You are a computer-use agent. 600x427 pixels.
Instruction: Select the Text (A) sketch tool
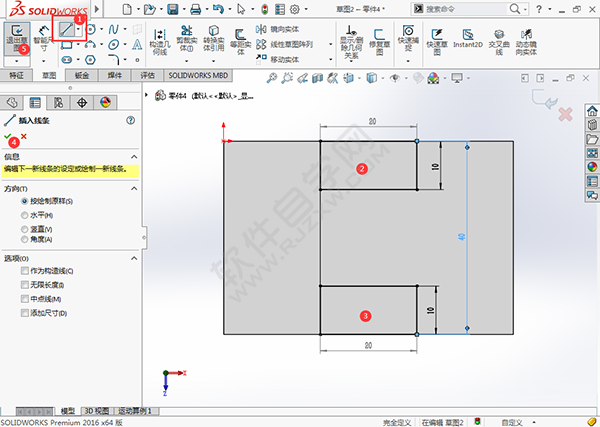(137, 45)
